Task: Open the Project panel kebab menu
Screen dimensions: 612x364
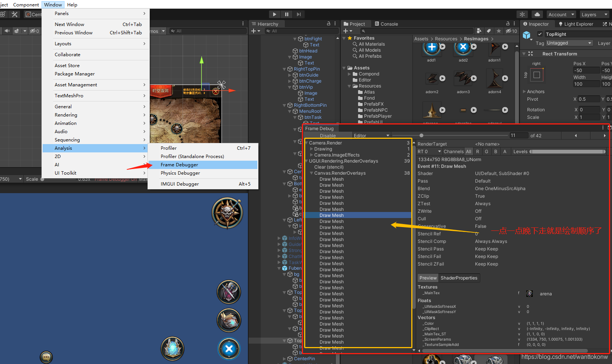Action: click(515, 23)
